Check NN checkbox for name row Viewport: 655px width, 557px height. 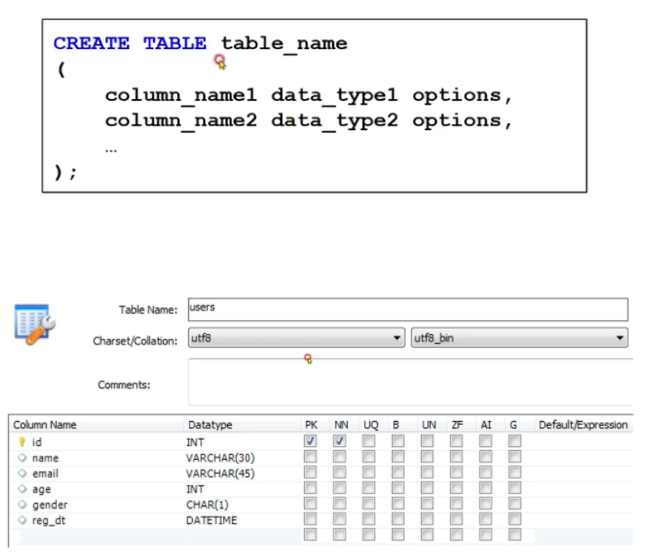pyautogui.click(x=340, y=457)
